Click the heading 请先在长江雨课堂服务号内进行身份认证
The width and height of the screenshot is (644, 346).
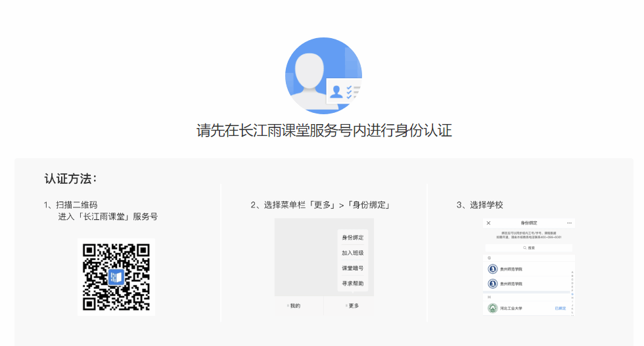(x=324, y=131)
